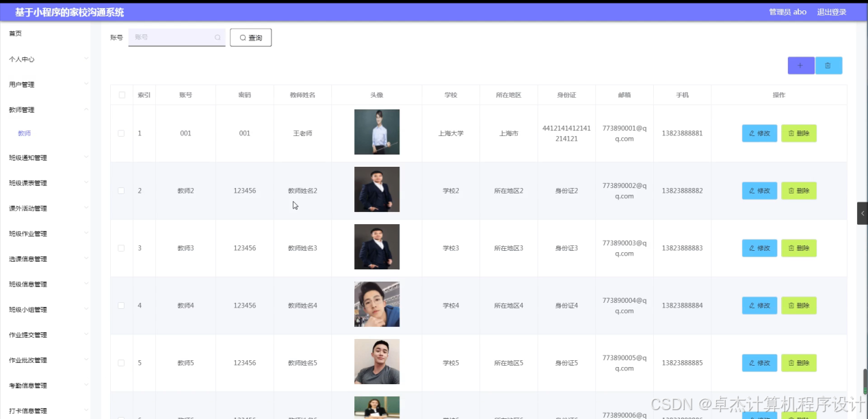Open 教师姓名2's avatar photo thumbnail
Viewport: 868px width, 419px height.
(x=377, y=189)
